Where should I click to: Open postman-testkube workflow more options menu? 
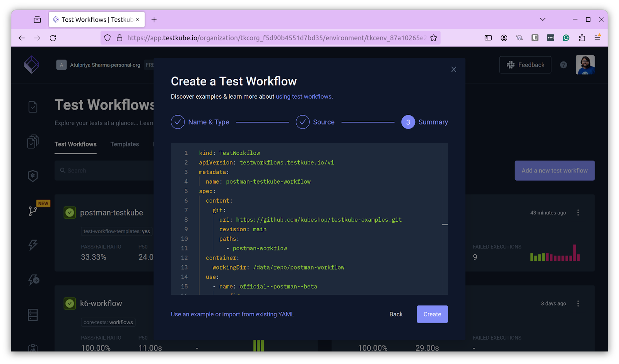578,213
